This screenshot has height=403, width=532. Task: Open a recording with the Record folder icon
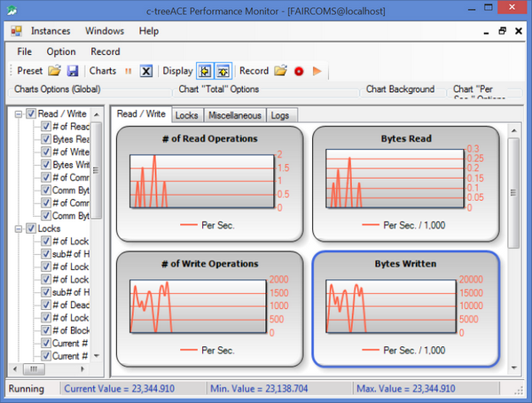click(x=280, y=71)
